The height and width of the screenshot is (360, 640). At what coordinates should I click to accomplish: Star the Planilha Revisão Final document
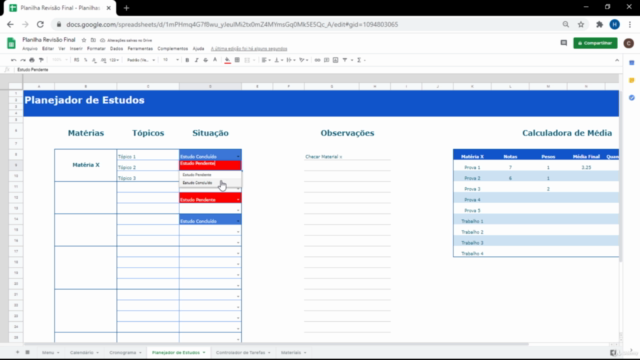(84, 40)
